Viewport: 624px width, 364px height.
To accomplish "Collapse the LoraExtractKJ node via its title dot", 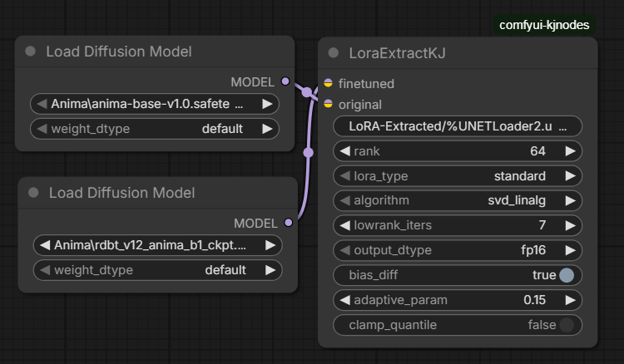I will [x=334, y=53].
